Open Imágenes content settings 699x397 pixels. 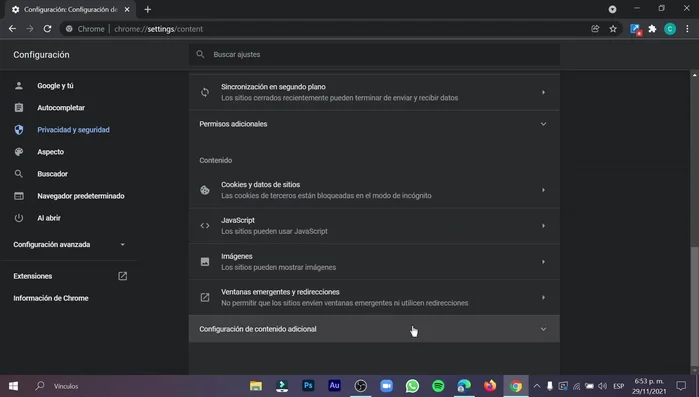[374, 262]
